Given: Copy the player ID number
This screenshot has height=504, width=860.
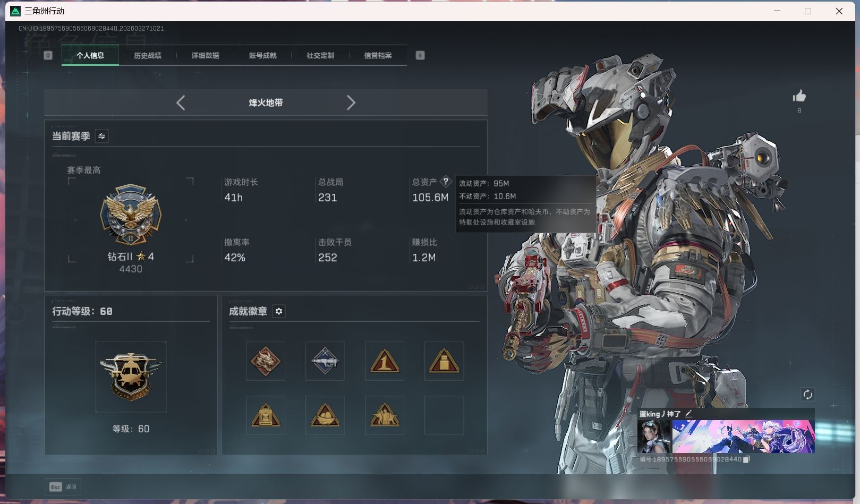Looking at the screenshot, I should coord(746,459).
